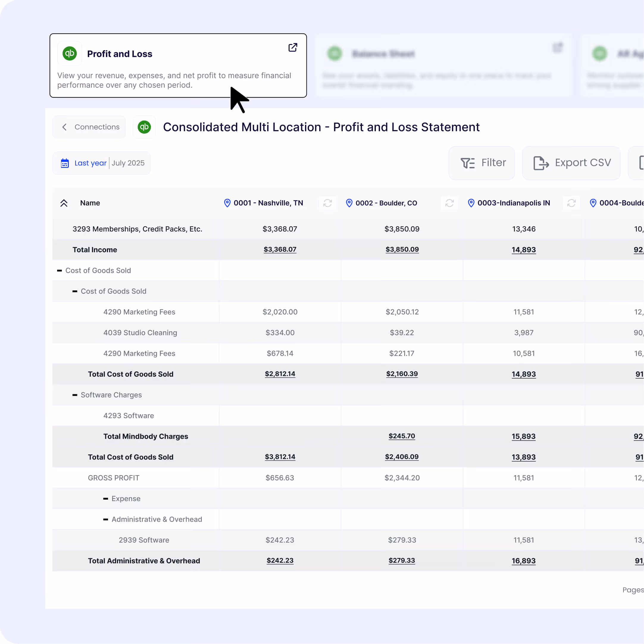Viewport: 644px width, 644px height.
Task: Collapse the Administrative & Overhead group
Action: pyautogui.click(x=106, y=519)
